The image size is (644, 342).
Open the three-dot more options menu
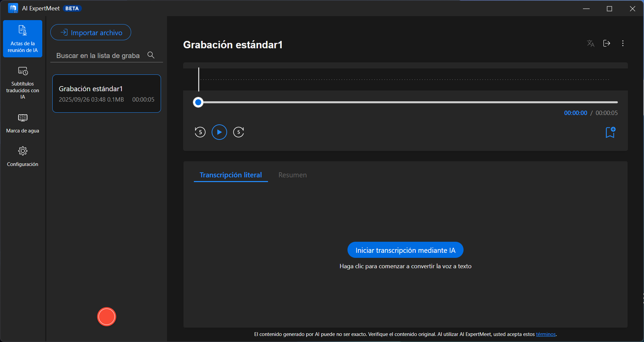pos(623,44)
